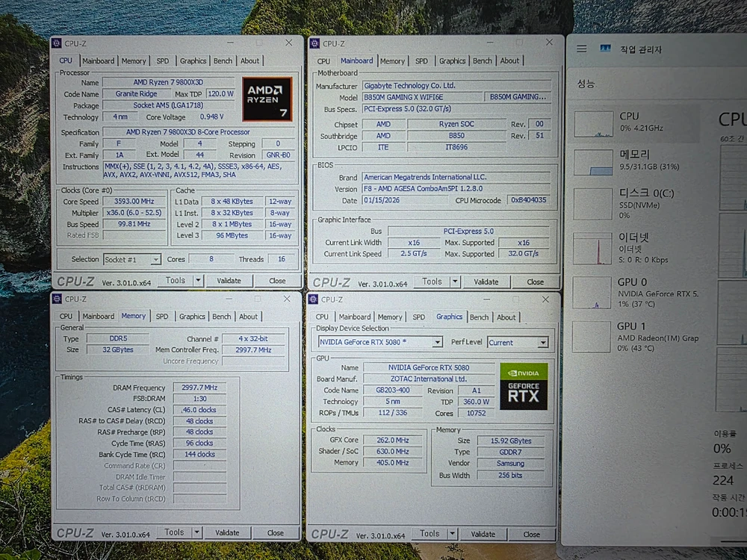Switch to Memory tab in top-left CPU window
Viewport: 747px width, 560px height.
point(134,61)
